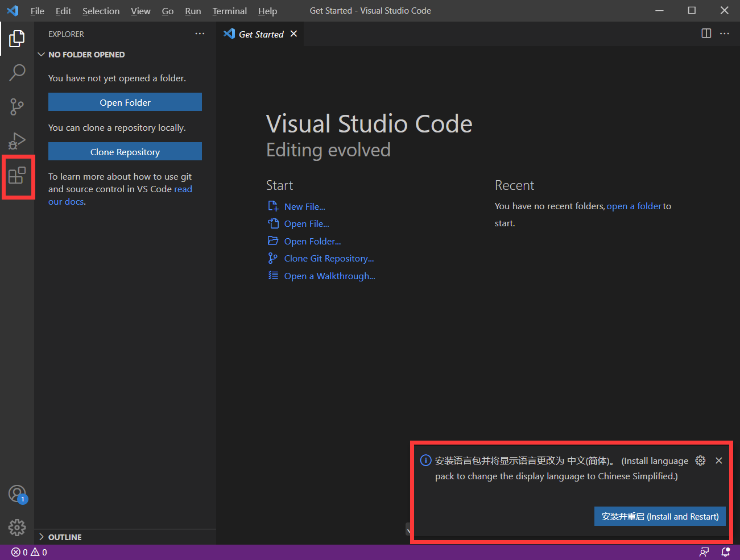Screen dimensions: 740x560
Task: Click the New File... link
Action: coord(305,206)
